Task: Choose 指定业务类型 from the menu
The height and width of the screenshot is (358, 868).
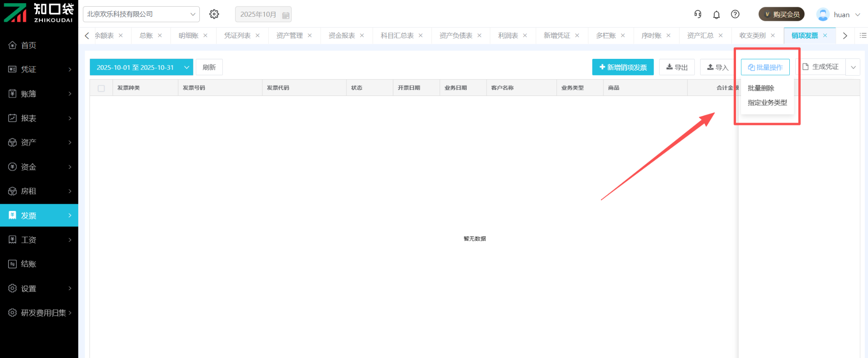Action: click(767, 103)
